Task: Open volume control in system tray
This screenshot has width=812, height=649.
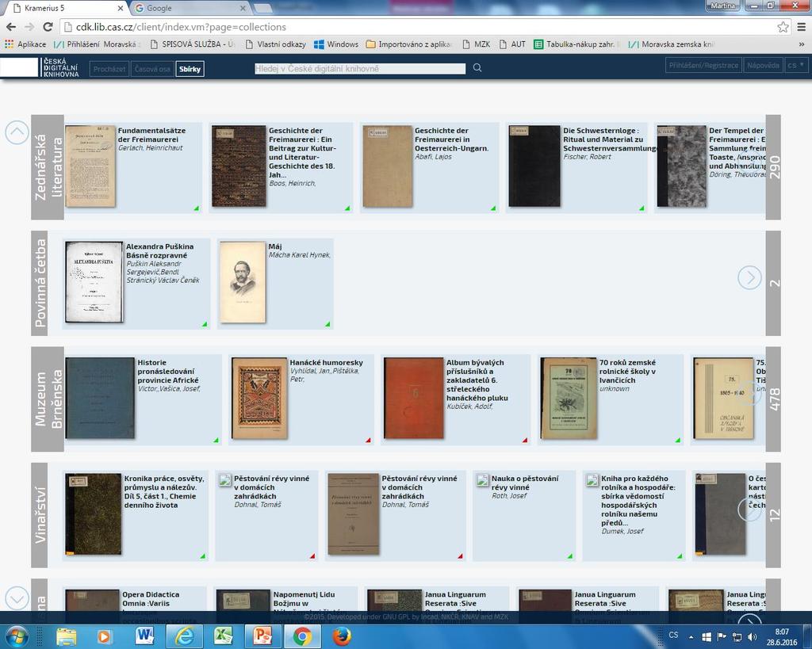Action: pyautogui.click(x=752, y=636)
